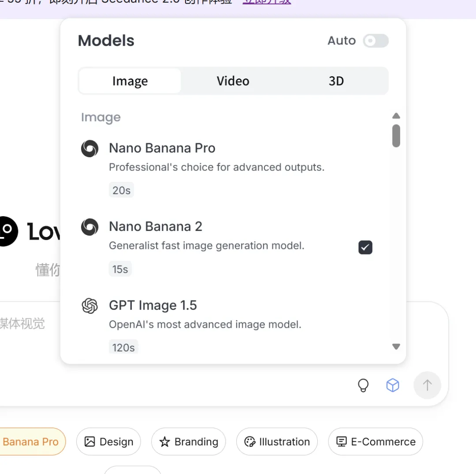Click the models list scrollbar thumb
Screen dimensions: 476x474
396,136
